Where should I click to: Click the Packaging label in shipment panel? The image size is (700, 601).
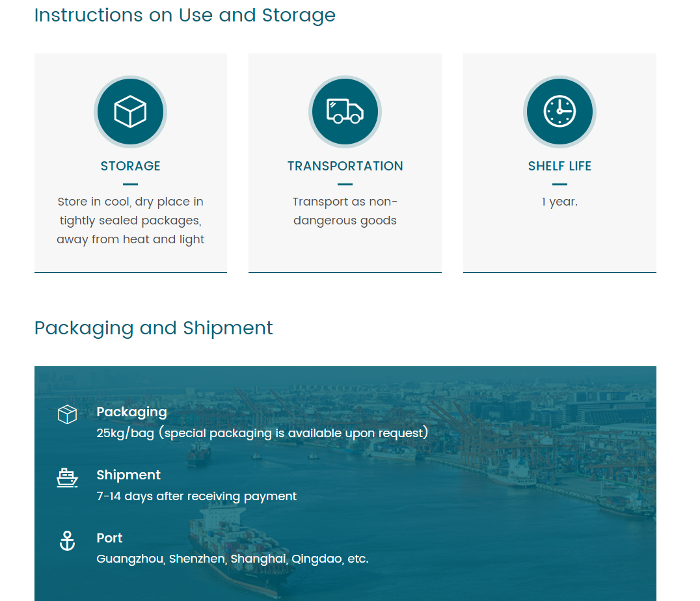pyautogui.click(x=131, y=412)
